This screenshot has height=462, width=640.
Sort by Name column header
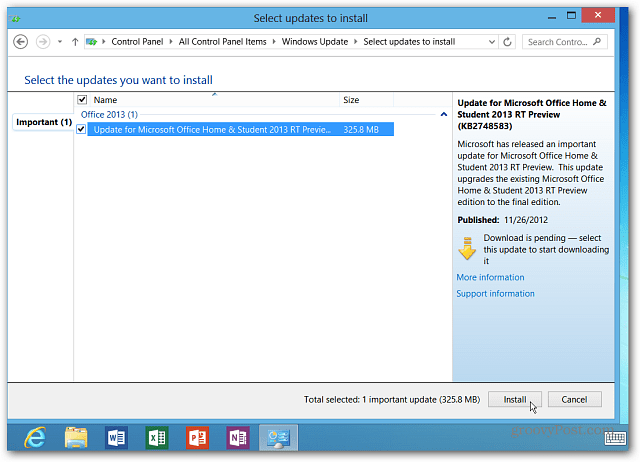pyautogui.click(x=214, y=100)
